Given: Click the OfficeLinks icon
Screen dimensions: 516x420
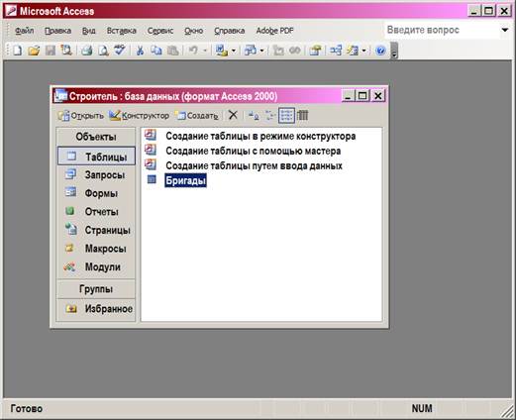Looking at the screenshot, I should (x=222, y=51).
